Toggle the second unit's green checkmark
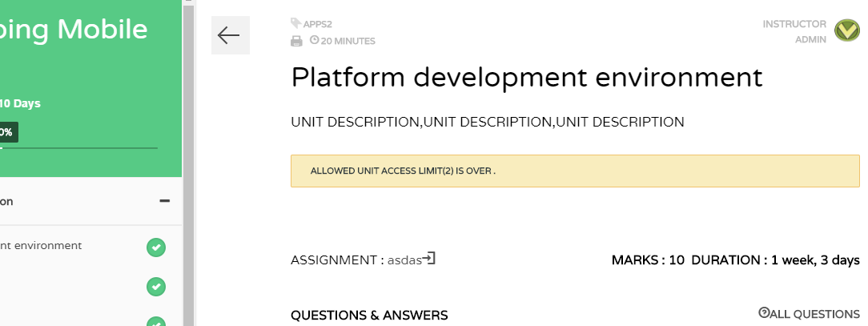Viewport: 868px width, 326px height. pos(156,287)
